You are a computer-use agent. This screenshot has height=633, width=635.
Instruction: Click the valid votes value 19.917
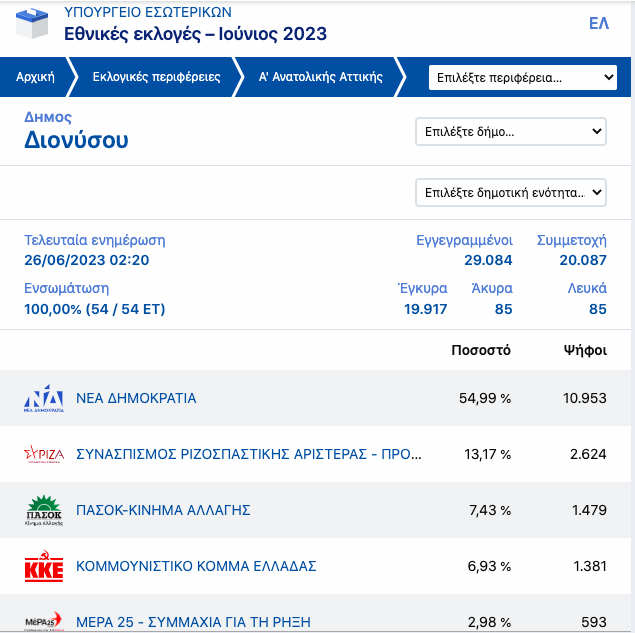(x=425, y=309)
